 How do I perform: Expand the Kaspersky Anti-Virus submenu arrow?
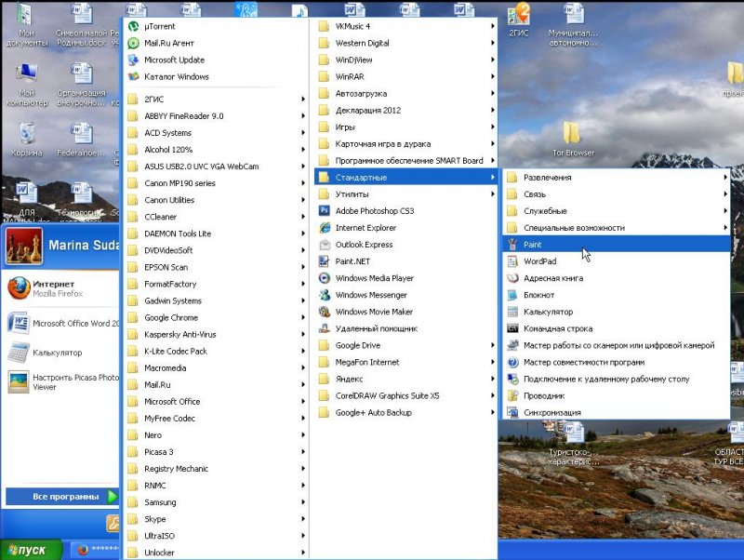click(x=303, y=334)
